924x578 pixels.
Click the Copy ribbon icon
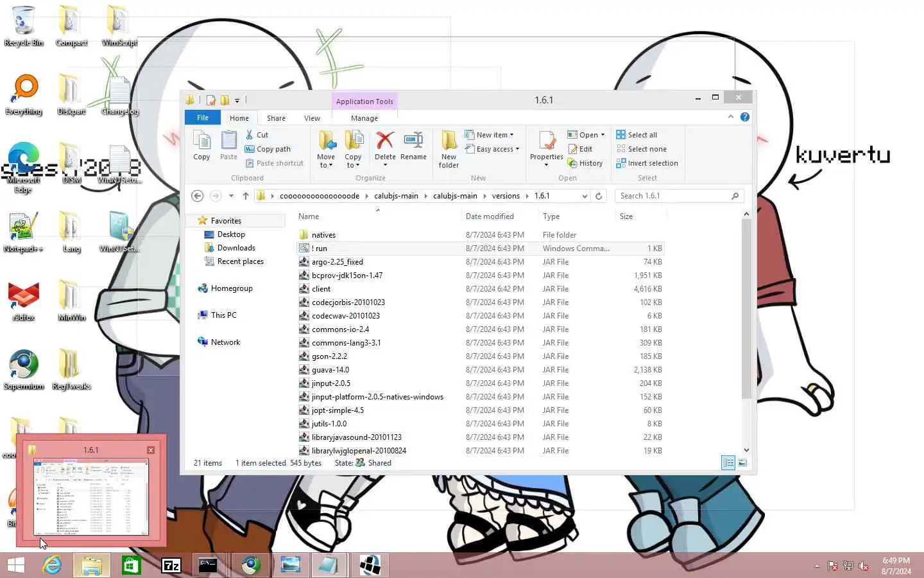pos(201,146)
